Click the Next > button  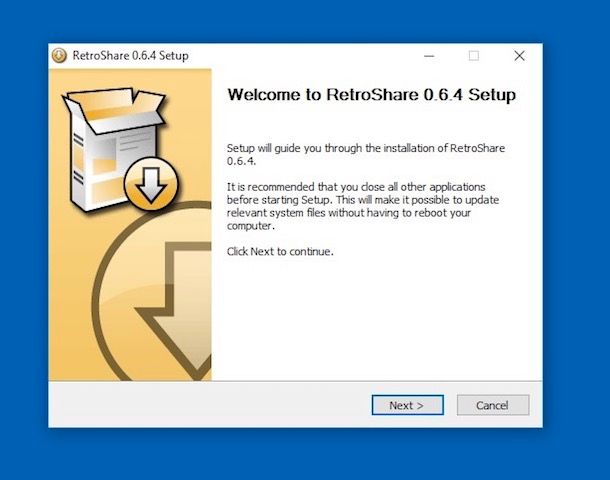(x=407, y=405)
